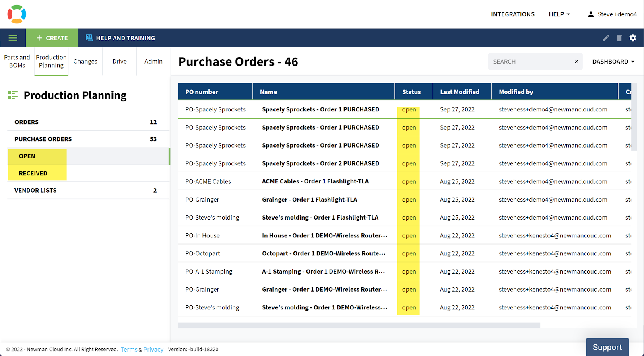This screenshot has width=644, height=356.
Task: Open Octopart - Order 1 DEMO-Wireless Router
Action: pos(324,253)
